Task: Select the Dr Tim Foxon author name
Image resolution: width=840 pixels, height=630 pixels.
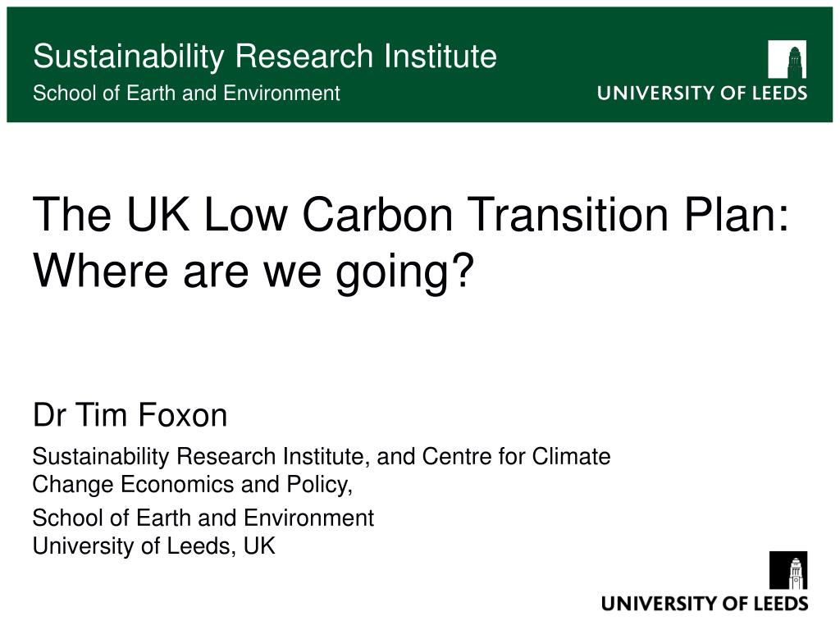Action: click(x=130, y=415)
